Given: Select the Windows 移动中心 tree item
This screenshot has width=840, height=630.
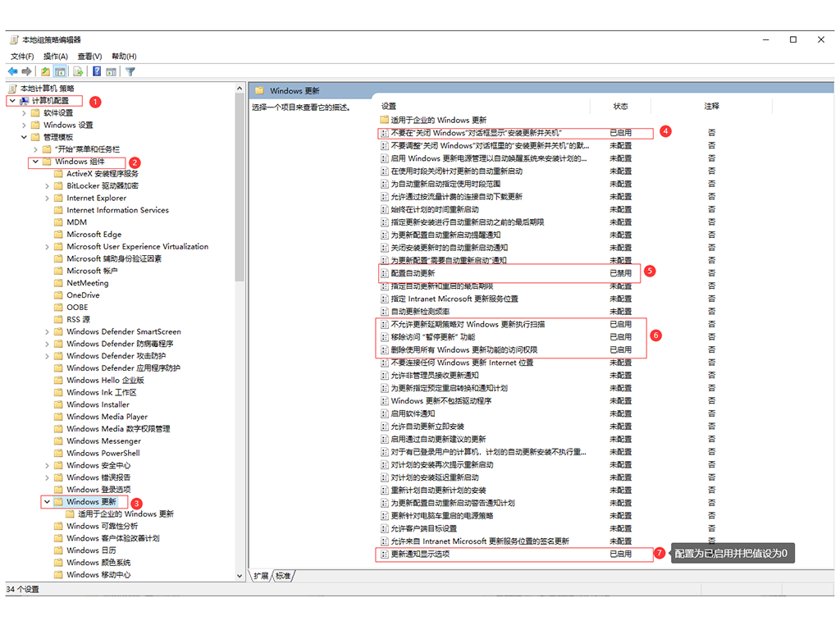Looking at the screenshot, I should point(98,575).
